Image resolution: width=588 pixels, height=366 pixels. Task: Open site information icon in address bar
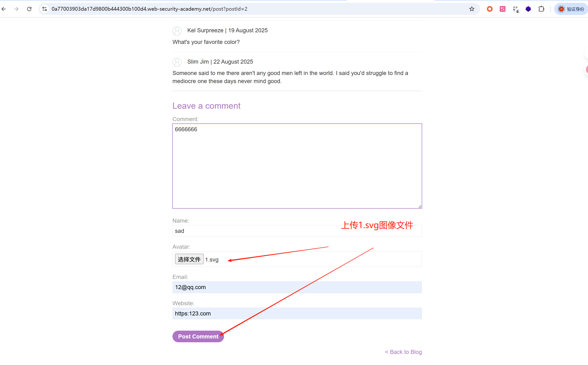(x=45, y=9)
